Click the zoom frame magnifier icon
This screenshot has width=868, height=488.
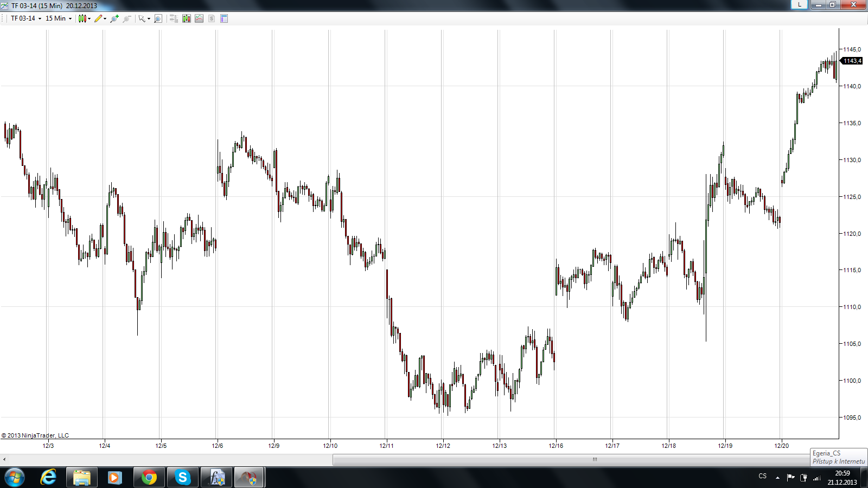158,18
